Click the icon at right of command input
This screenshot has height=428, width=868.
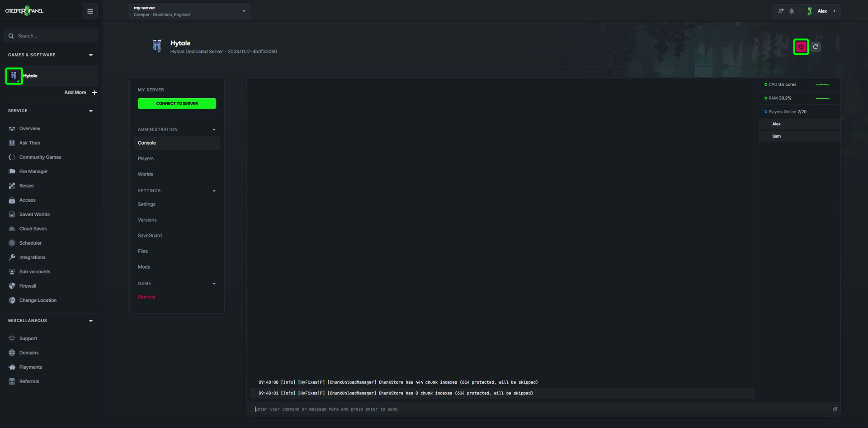[835, 409]
